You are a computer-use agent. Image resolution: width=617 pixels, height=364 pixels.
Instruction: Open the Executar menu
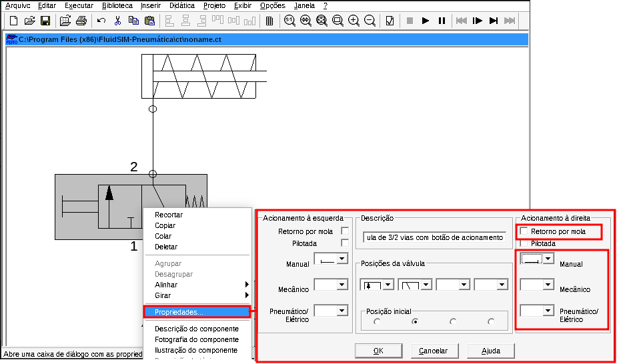[x=79, y=5]
